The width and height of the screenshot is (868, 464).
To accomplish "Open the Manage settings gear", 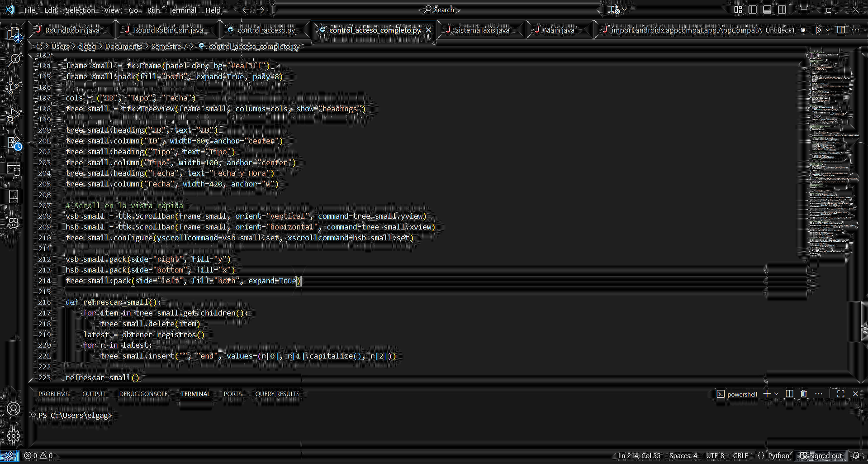I will (14, 435).
